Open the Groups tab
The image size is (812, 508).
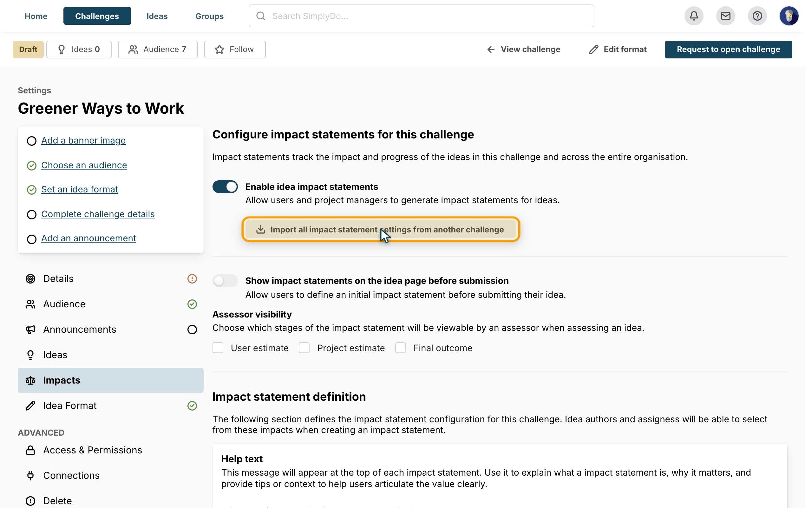point(209,16)
